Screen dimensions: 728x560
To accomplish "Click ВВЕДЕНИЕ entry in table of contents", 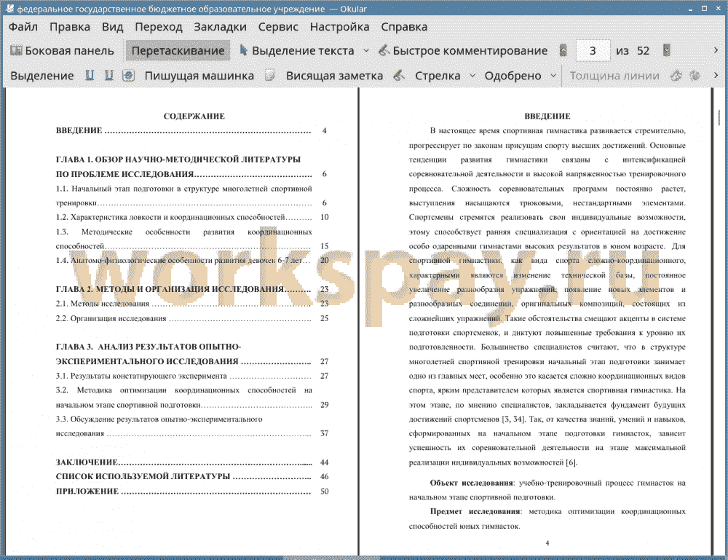I will pyautogui.click(x=191, y=130).
